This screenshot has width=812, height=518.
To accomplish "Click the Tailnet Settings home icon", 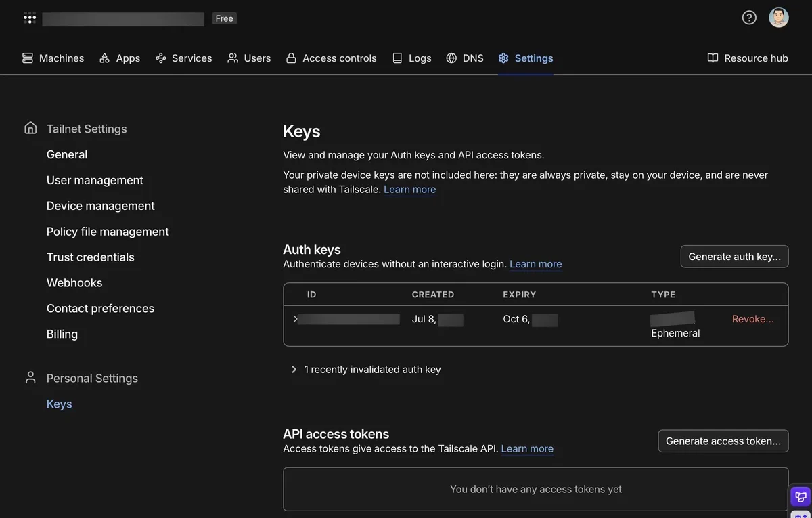I will click(x=30, y=127).
